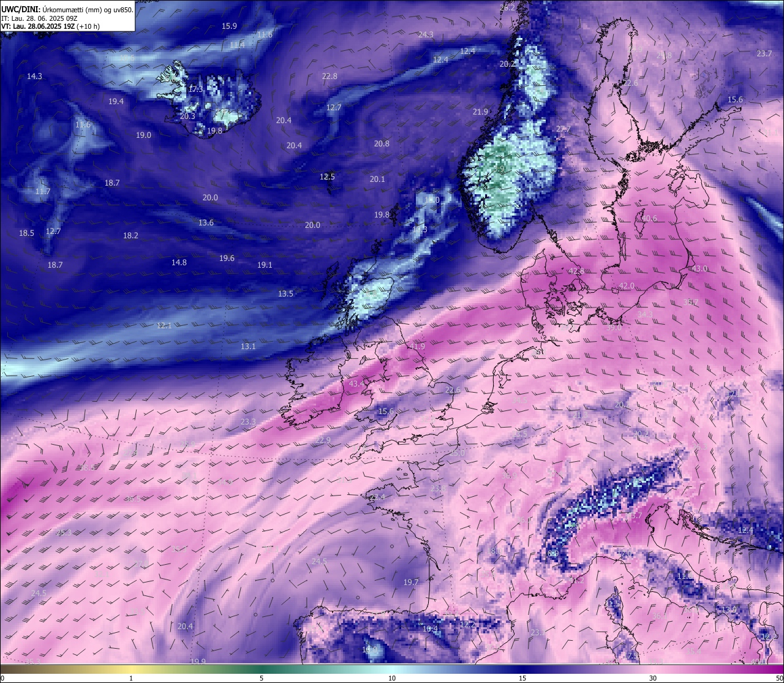Click the VT: Lau. 28.06.2025 19Z (+10 h) line
The height and width of the screenshot is (683, 784).
(x=50, y=26)
